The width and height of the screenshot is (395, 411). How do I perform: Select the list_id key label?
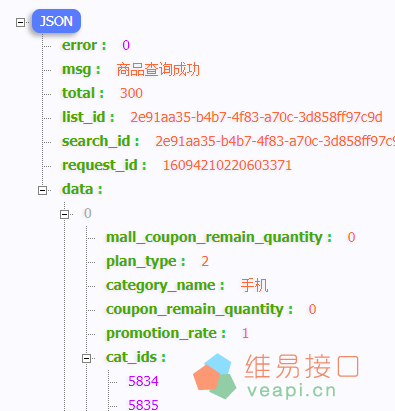pos(88,117)
